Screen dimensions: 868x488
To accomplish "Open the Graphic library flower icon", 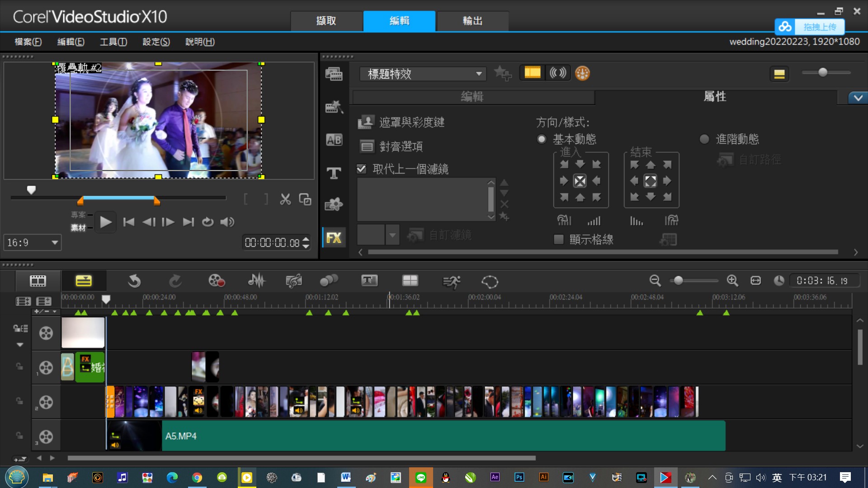I will coord(334,205).
